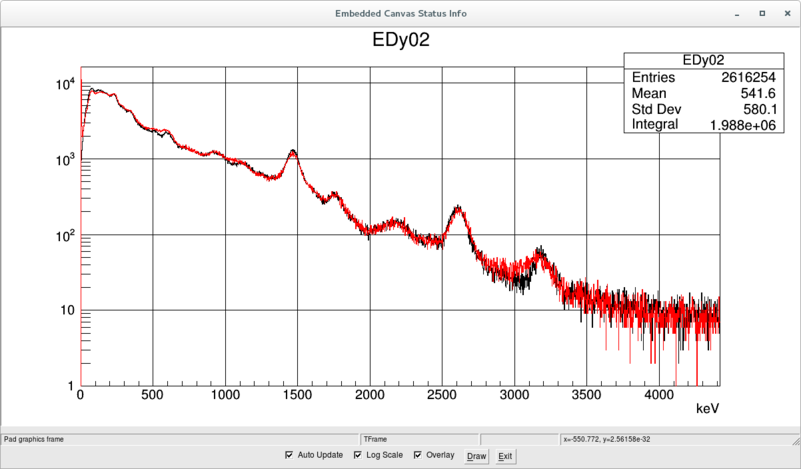801x469 pixels.
Task: Click the EDy02 statistics box header
Action: click(x=703, y=60)
